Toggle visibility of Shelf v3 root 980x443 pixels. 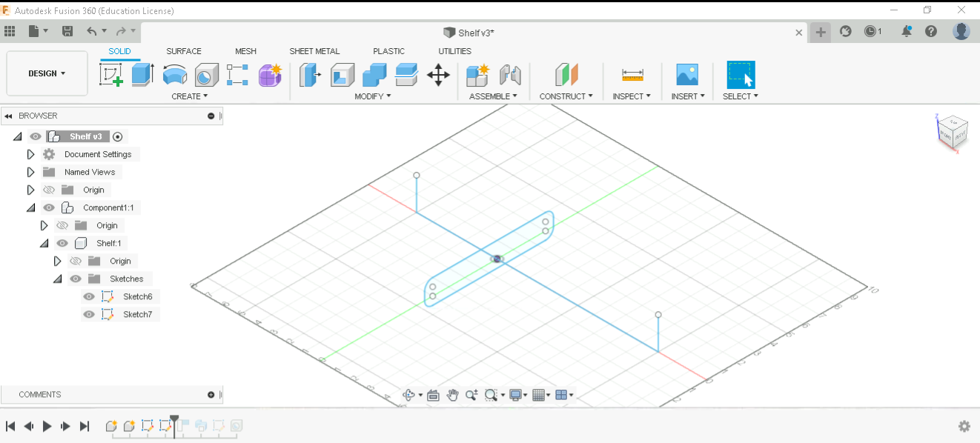[36, 136]
